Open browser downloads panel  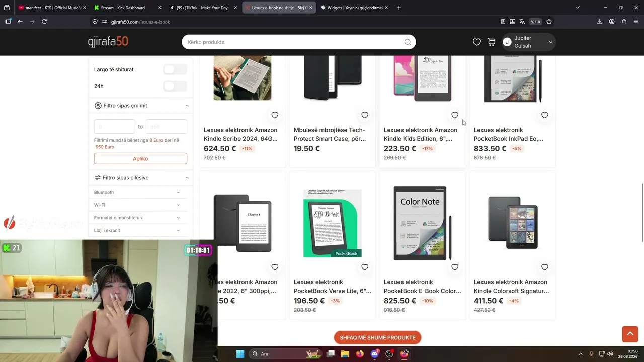599,22
